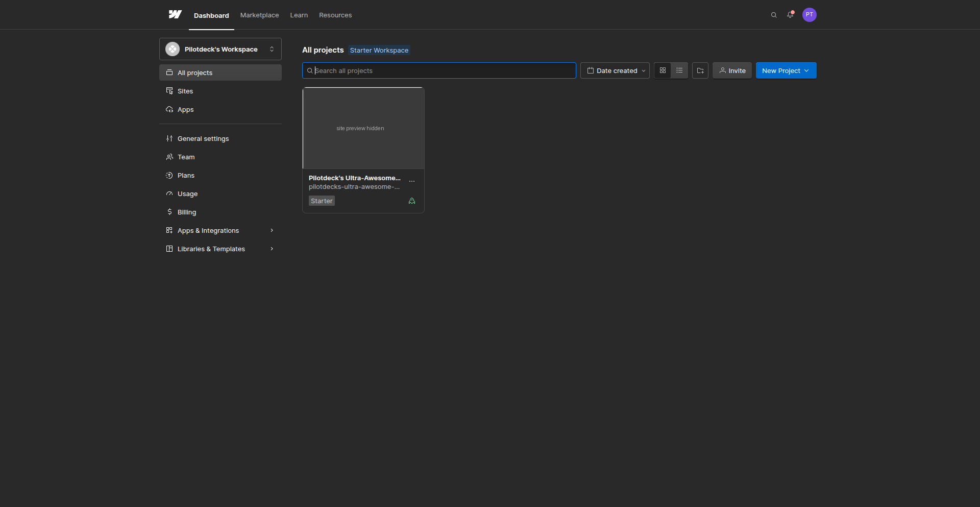The image size is (980, 507).
Task: Click the Pilotdeck's Ultra-Awesome project title
Action: tap(355, 178)
